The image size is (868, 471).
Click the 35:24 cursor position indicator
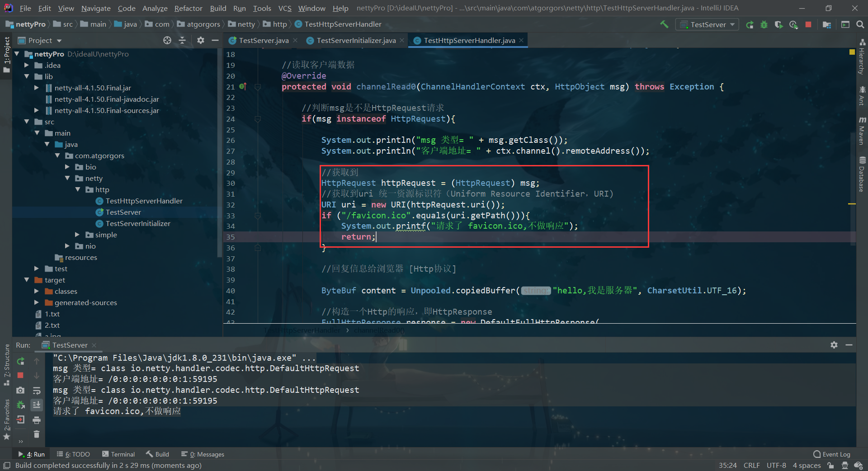(x=727, y=466)
